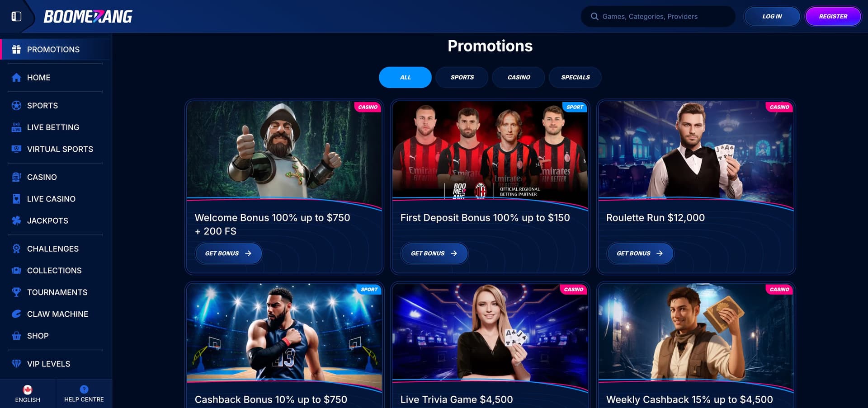The height and width of the screenshot is (408, 868).
Task: Open Shop via basket icon
Action: 16,336
